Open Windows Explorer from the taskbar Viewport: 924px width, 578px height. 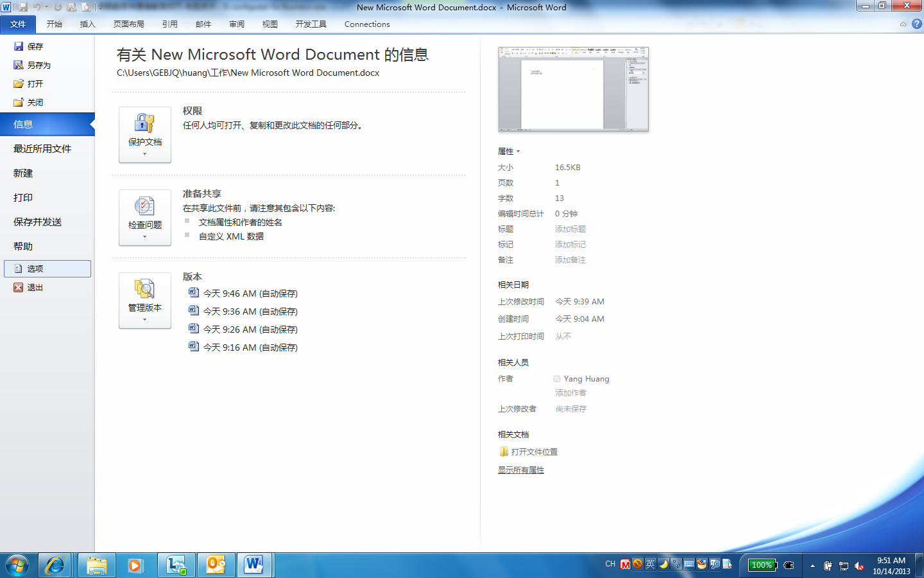[97, 565]
